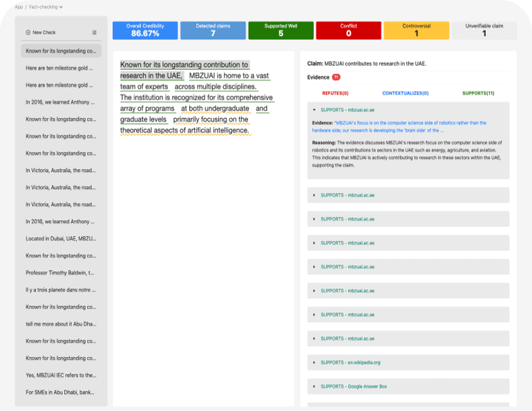
Task: Expand the sixth SUPPORTS mbzuai.ac.ae evidence row
Action: [x=408, y=291]
